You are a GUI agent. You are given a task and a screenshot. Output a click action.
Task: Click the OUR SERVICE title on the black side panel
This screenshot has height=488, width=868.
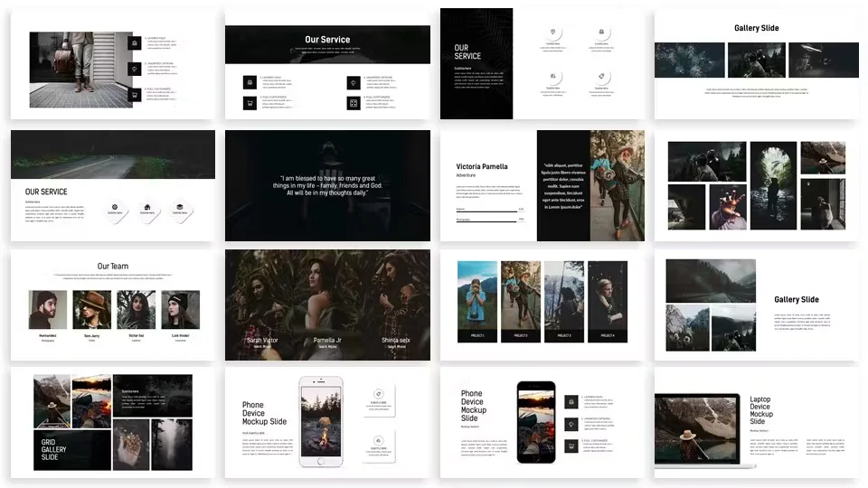click(467, 52)
